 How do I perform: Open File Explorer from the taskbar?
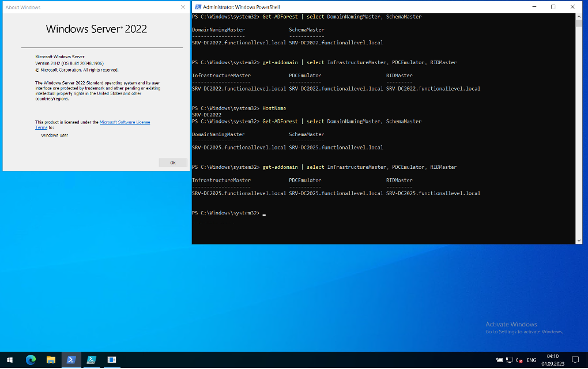[51, 359]
